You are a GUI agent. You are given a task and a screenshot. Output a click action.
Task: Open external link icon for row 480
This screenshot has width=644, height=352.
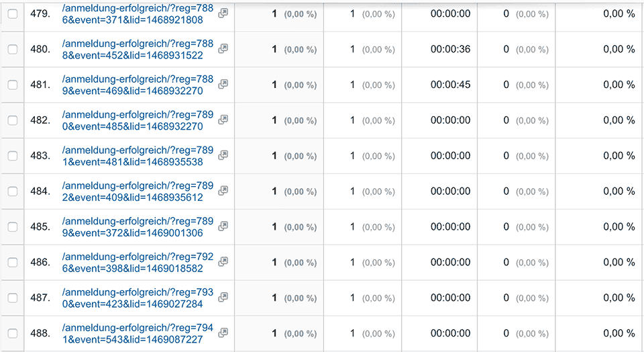click(x=223, y=48)
